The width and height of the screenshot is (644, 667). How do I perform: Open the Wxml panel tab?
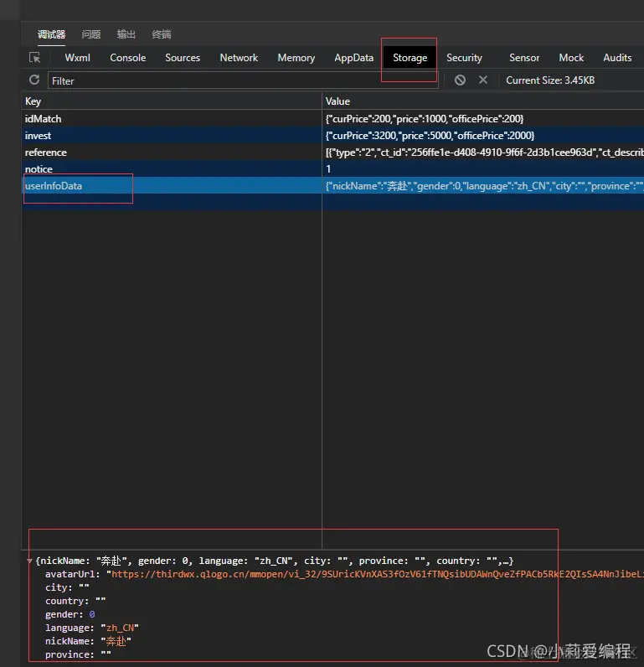coord(77,58)
